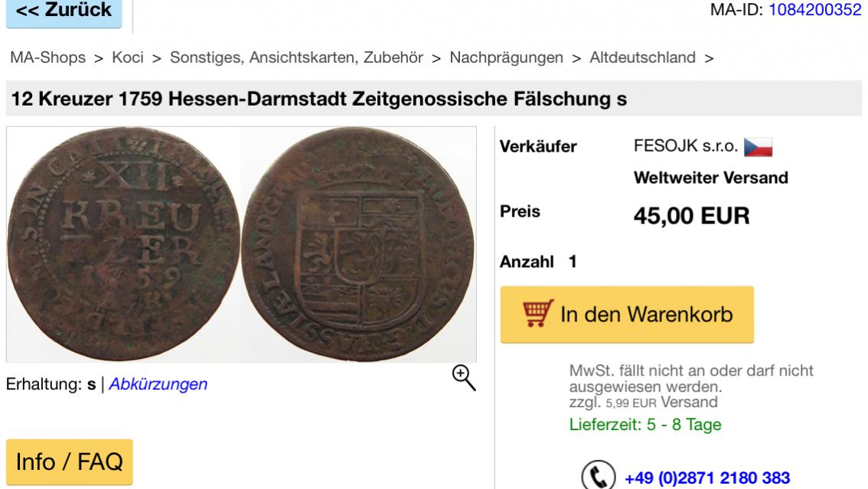Go back with the Zurück button
This screenshot has height=489, width=868.
click(64, 11)
